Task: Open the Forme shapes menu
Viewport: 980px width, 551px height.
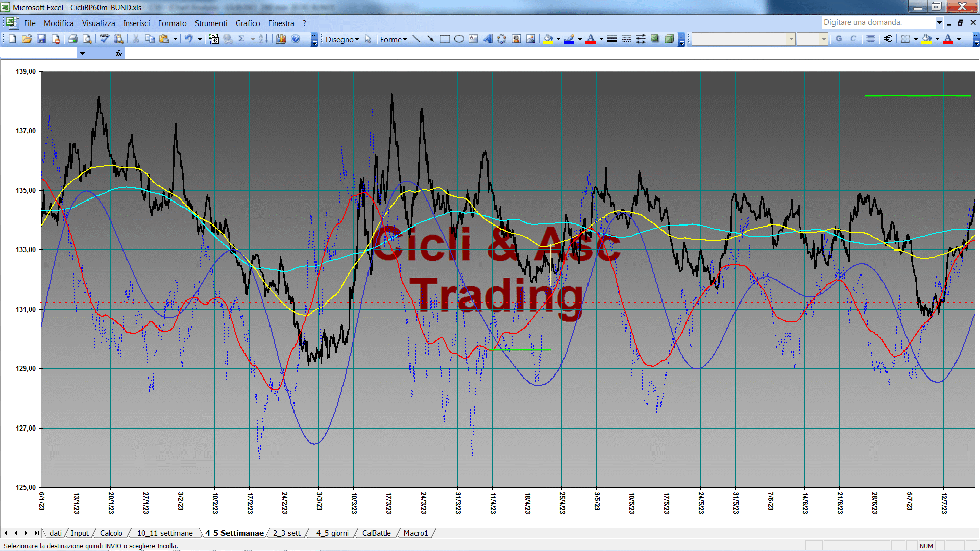Action: point(393,39)
